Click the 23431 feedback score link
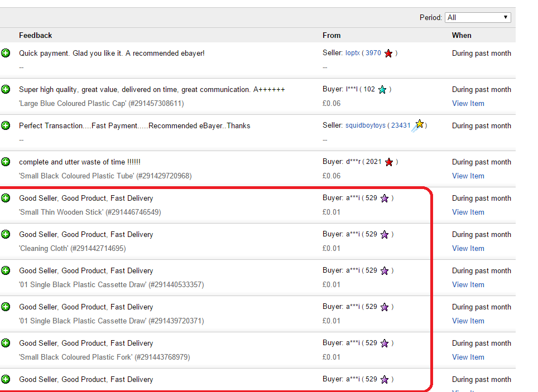Viewport: 538px width, 392px height. (x=401, y=126)
